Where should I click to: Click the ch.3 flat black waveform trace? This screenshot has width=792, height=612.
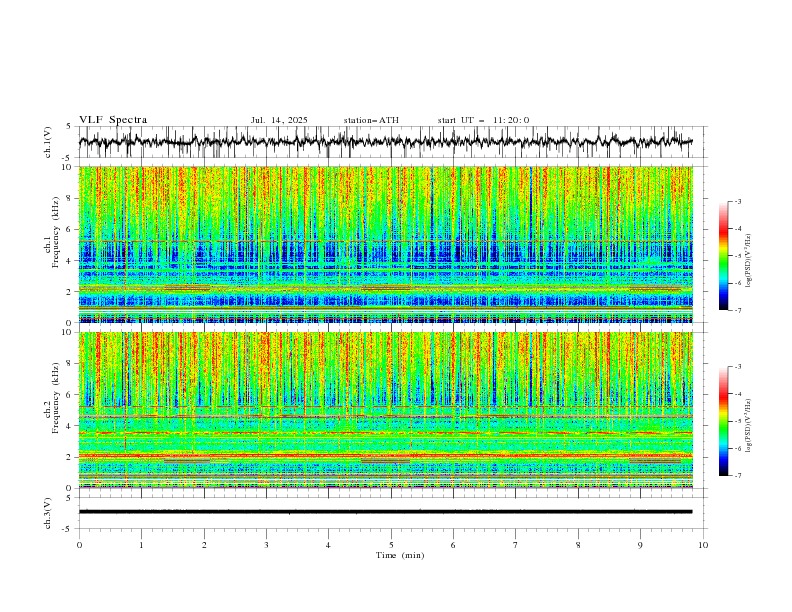click(x=385, y=512)
